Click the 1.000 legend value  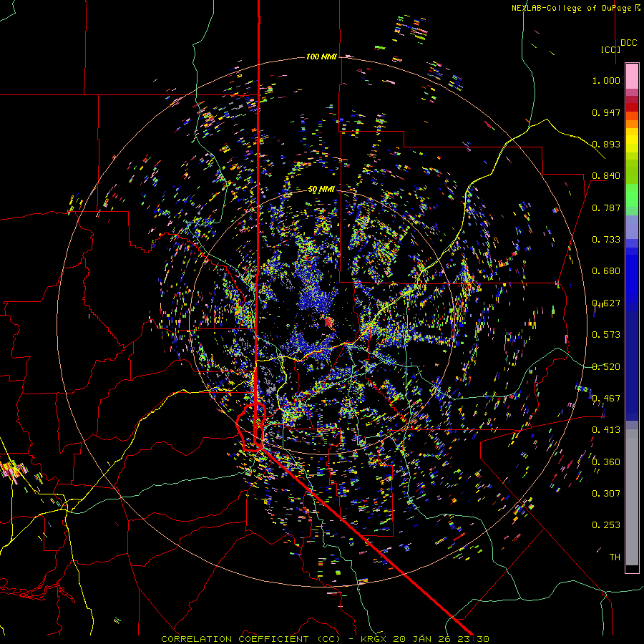pyautogui.click(x=606, y=80)
